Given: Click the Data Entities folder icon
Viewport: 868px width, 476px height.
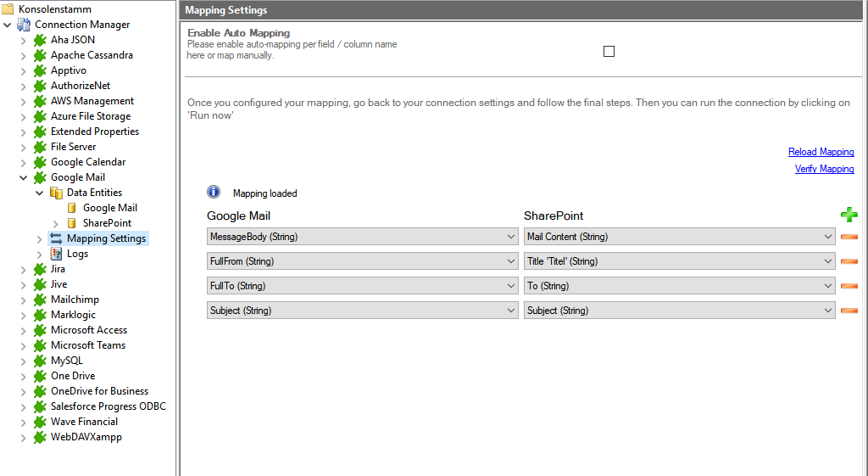Looking at the screenshot, I should [x=56, y=193].
